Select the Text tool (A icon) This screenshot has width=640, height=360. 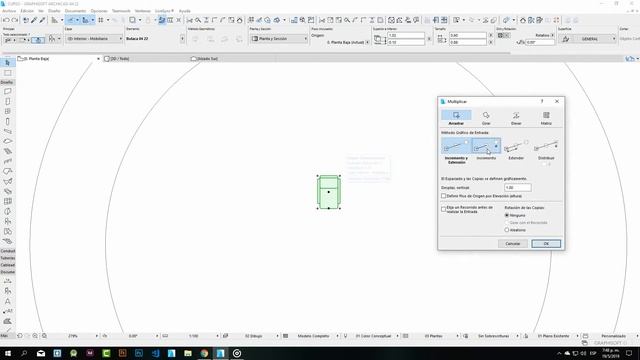tap(7, 301)
